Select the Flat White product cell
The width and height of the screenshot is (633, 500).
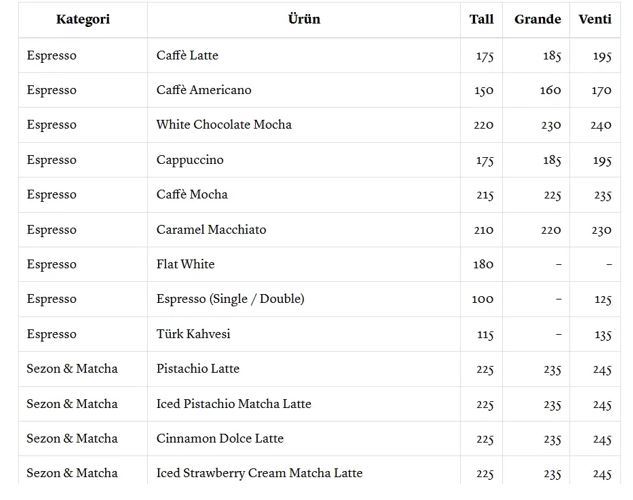coord(185,265)
